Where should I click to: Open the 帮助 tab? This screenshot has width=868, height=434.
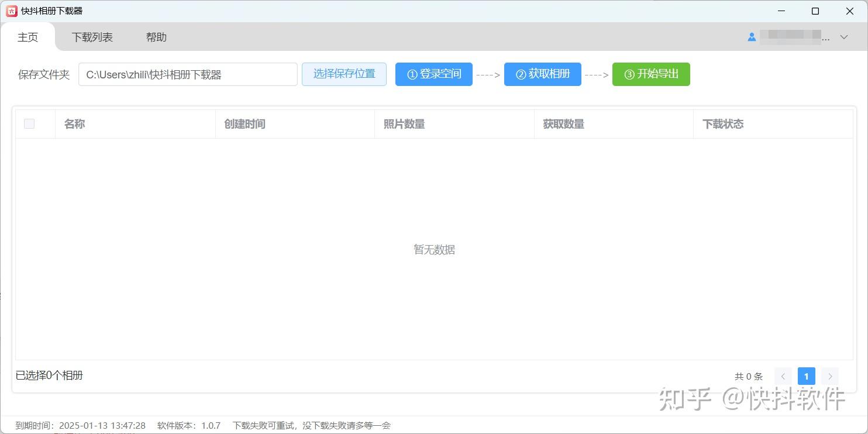tap(156, 37)
